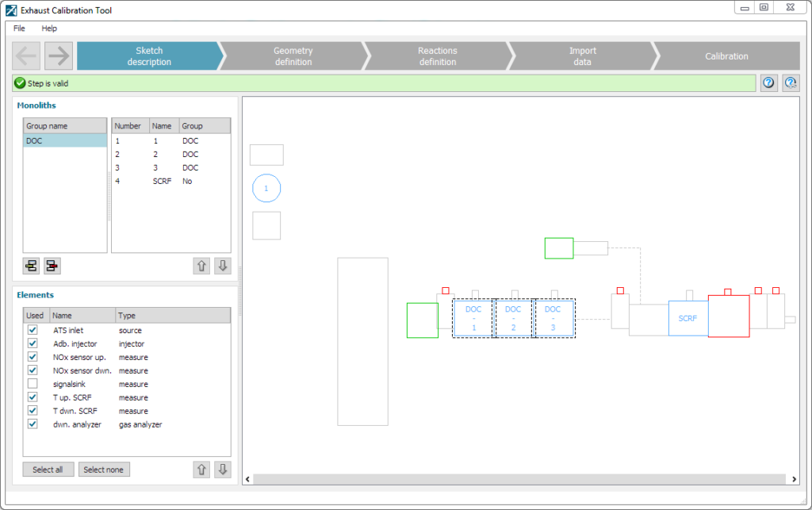
Task: Open the Help menu
Action: click(49, 29)
